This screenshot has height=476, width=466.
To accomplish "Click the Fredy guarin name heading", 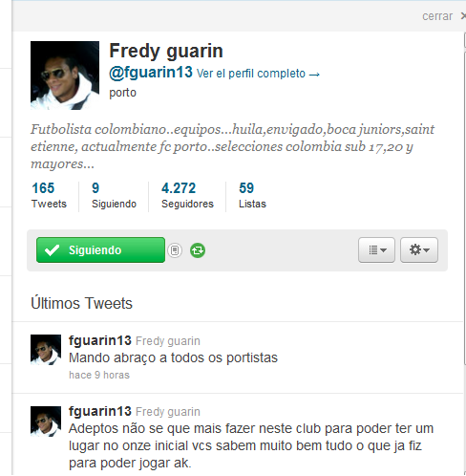I will [166, 51].
